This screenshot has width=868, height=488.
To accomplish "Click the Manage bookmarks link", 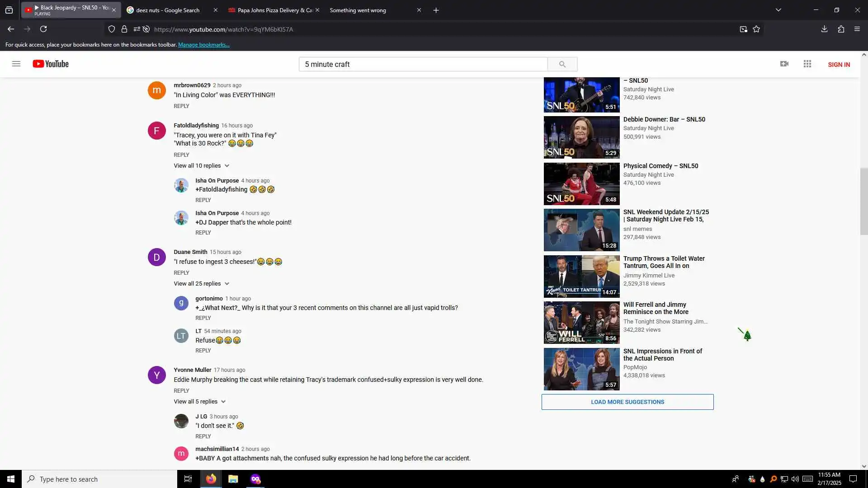I will 204,45.
